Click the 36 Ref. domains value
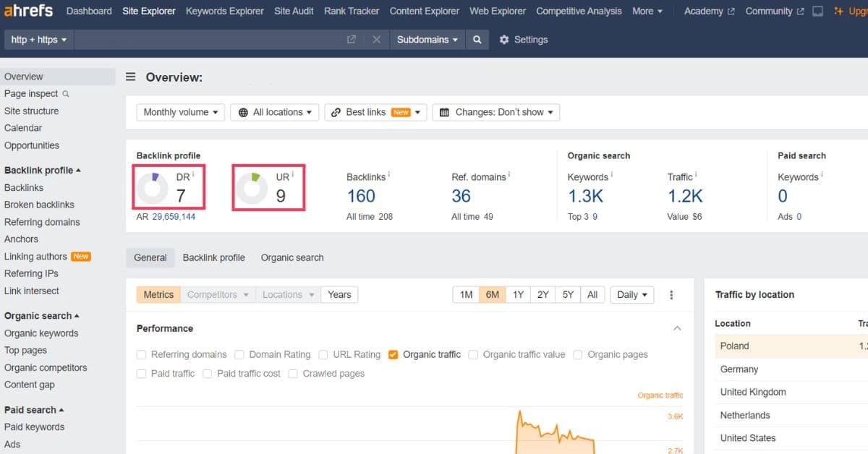This screenshot has height=454, width=868. 461,197
